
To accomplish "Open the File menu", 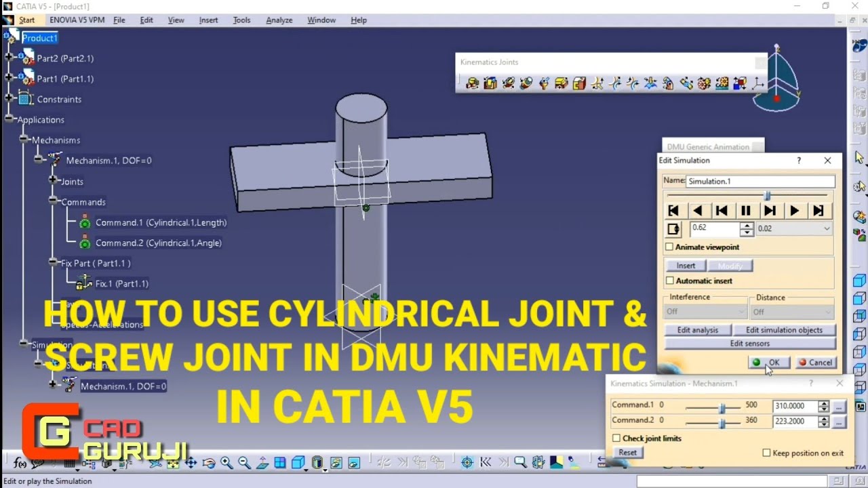I will pos(119,20).
